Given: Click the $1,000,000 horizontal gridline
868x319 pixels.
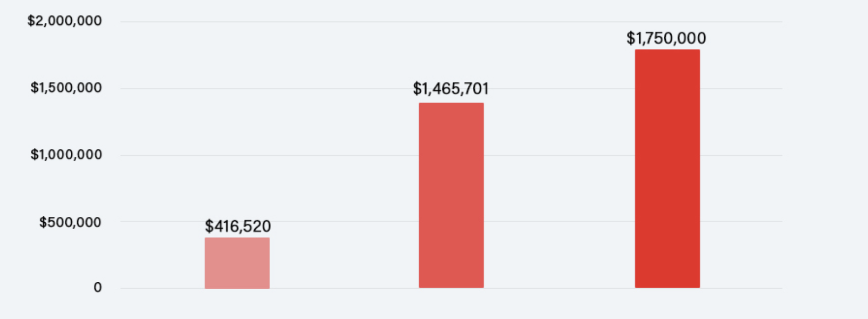Looking at the screenshot, I should click(319, 155).
